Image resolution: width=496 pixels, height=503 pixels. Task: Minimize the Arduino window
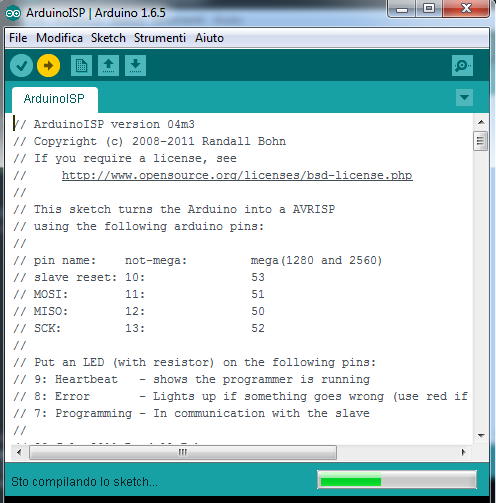(x=402, y=9)
